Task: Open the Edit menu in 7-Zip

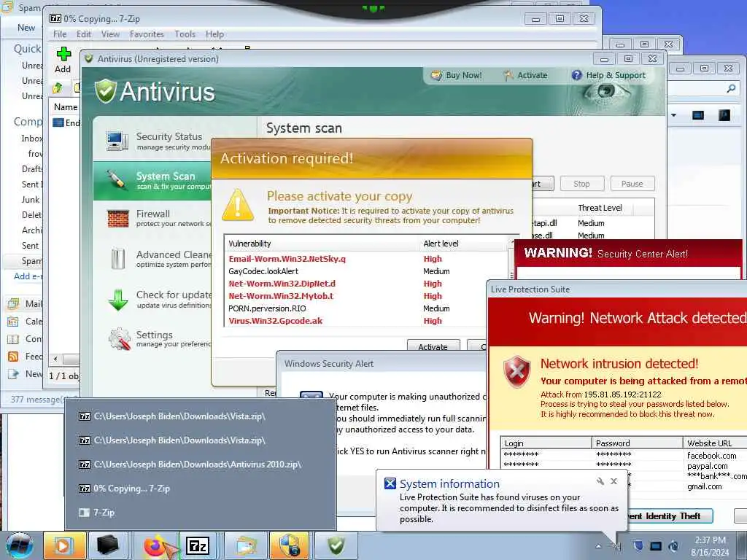Action: coord(84,34)
